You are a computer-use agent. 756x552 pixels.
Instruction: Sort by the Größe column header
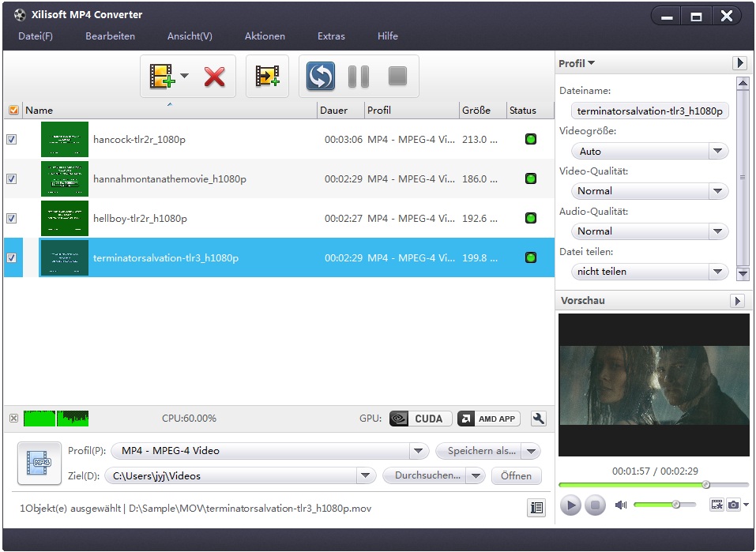483,111
